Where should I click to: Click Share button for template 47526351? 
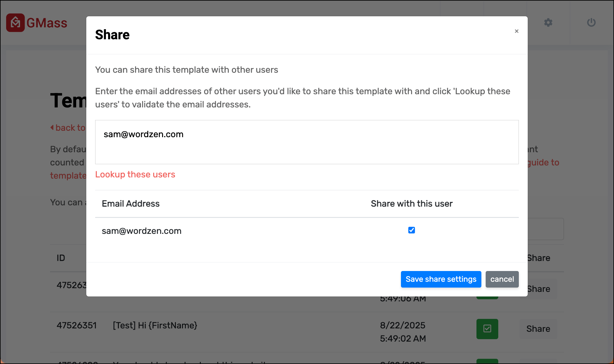pyautogui.click(x=538, y=329)
